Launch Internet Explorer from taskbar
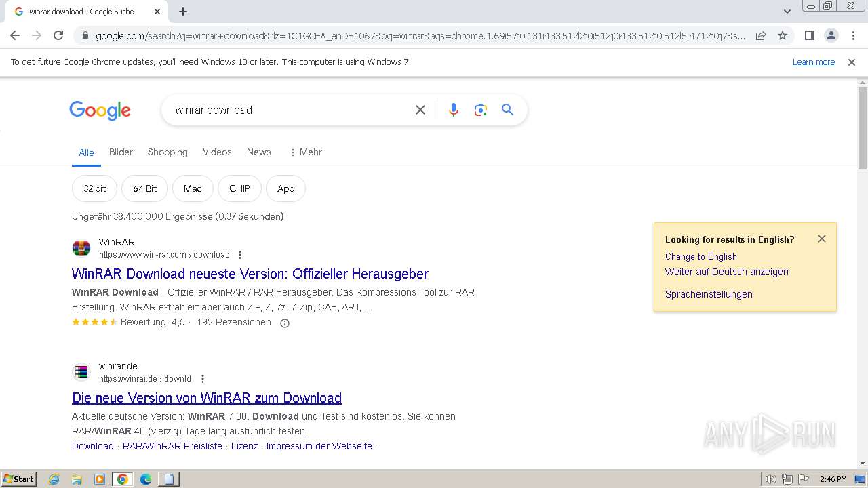This screenshot has width=868, height=488. tap(54, 479)
